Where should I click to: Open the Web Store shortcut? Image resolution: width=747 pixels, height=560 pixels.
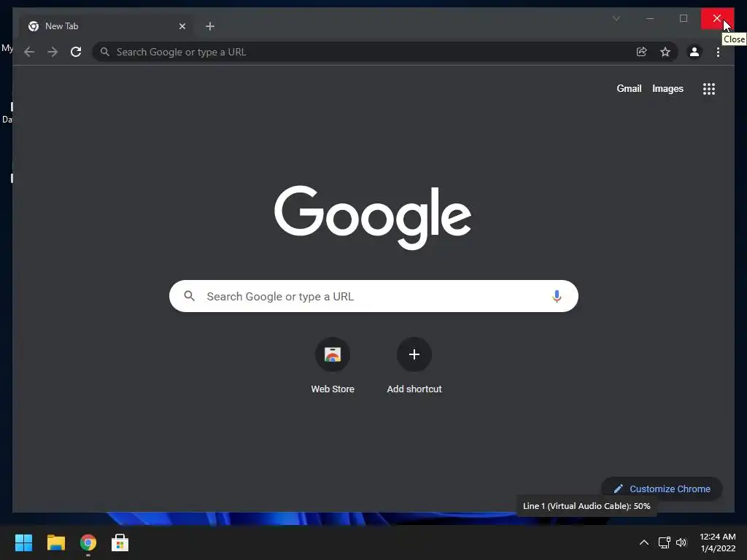(x=333, y=366)
